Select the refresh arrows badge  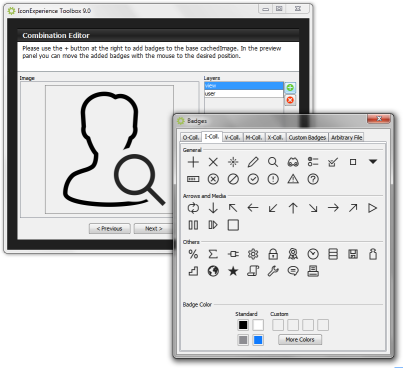193,208
